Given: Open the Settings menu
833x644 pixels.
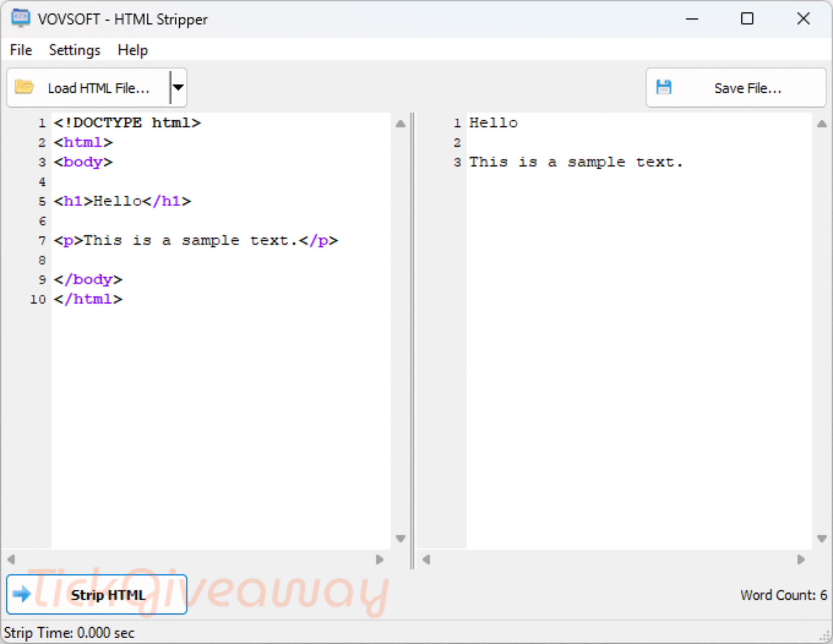Looking at the screenshot, I should (74, 50).
